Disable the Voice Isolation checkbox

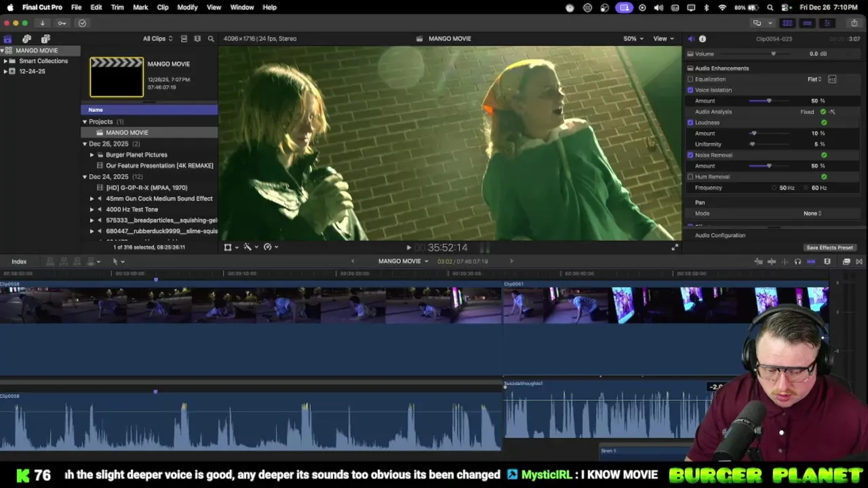pyautogui.click(x=690, y=90)
